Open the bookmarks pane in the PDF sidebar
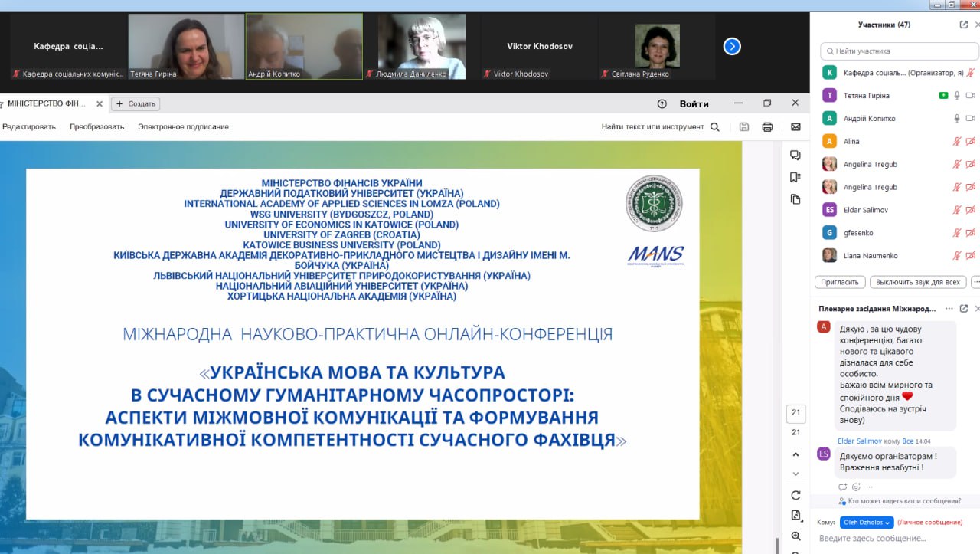Viewport: 980px width, 554px height. click(795, 177)
